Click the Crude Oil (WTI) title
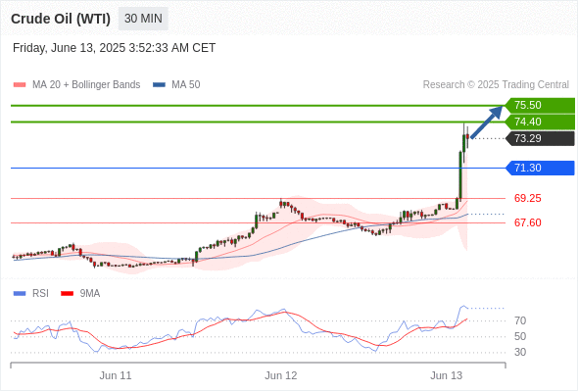 tap(61, 19)
